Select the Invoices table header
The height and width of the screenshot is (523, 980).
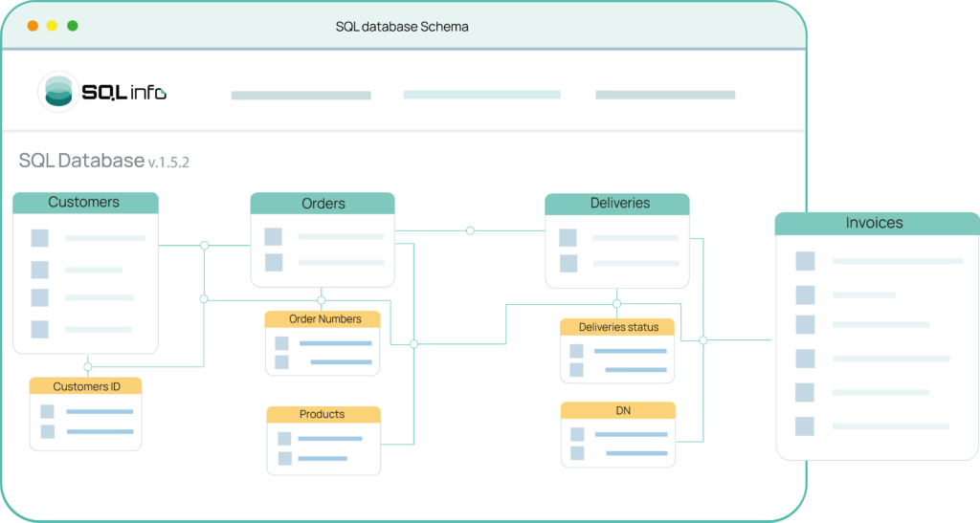click(x=877, y=224)
